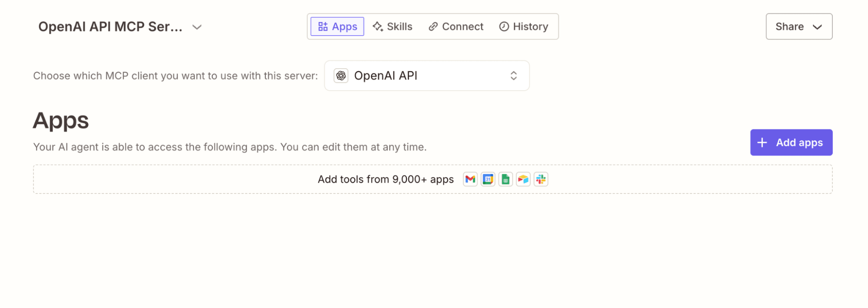The width and height of the screenshot is (868, 308).
Task: Open the Apps tab
Action: [337, 26]
